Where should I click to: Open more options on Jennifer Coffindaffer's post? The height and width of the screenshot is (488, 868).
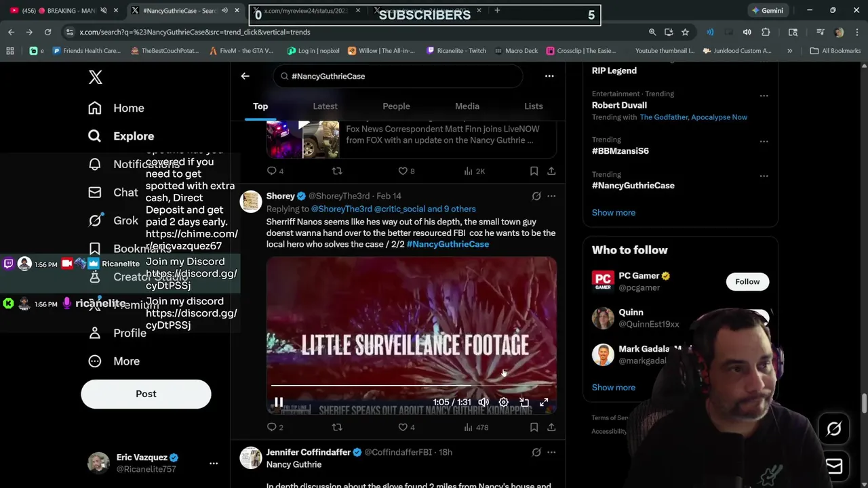tap(551, 452)
